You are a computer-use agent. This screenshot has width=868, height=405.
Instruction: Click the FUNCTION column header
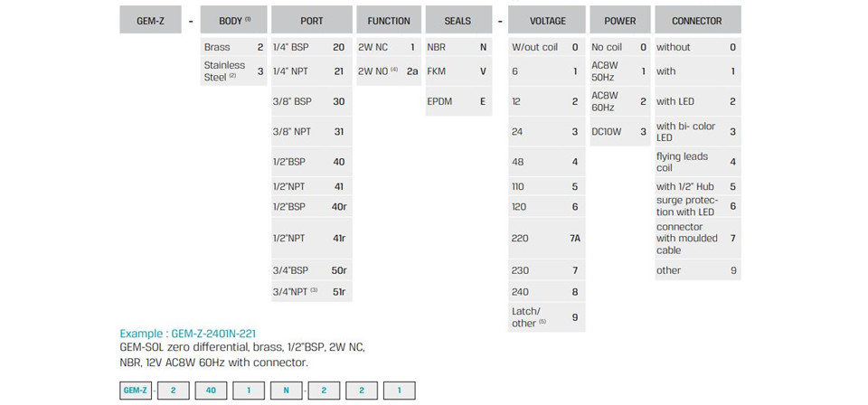tap(389, 21)
